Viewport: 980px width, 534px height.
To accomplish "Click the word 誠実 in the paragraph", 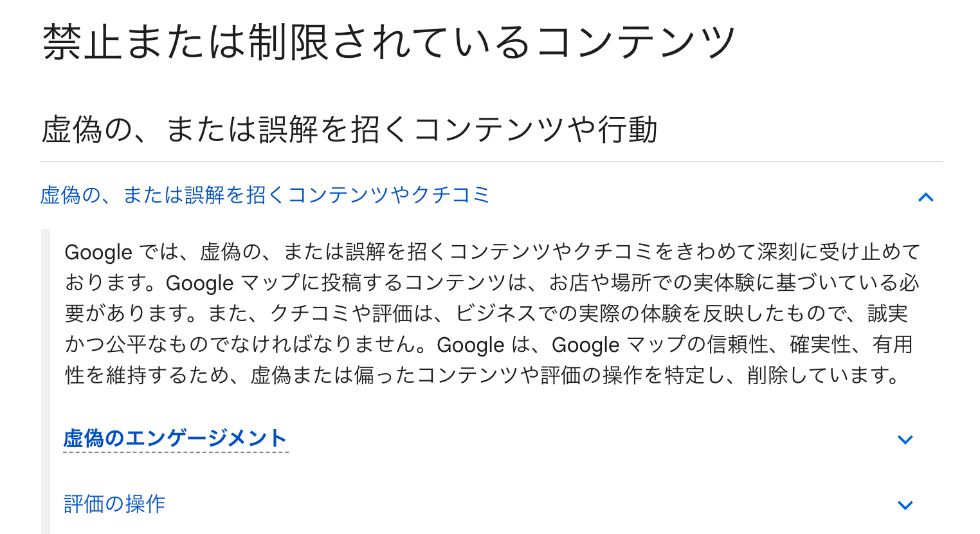I will 888,313.
